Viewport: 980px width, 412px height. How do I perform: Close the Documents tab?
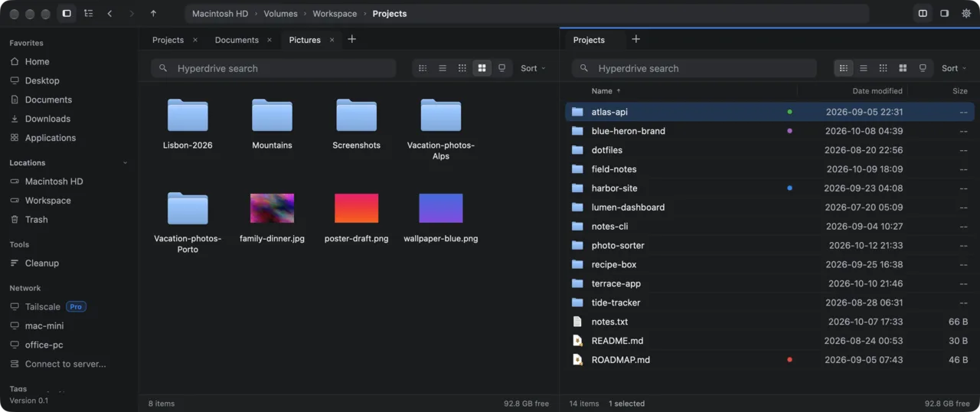pyautogui.click(x=269, y=40)
